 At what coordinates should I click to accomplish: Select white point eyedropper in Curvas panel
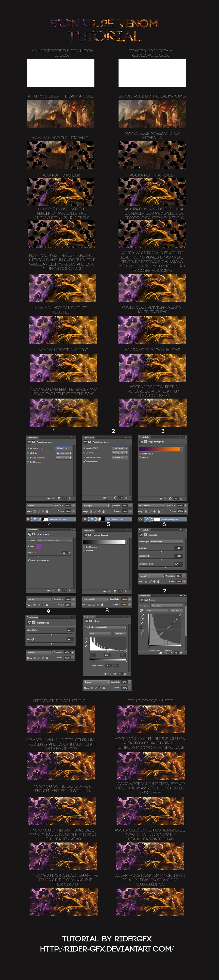click(x=142, y=623)
